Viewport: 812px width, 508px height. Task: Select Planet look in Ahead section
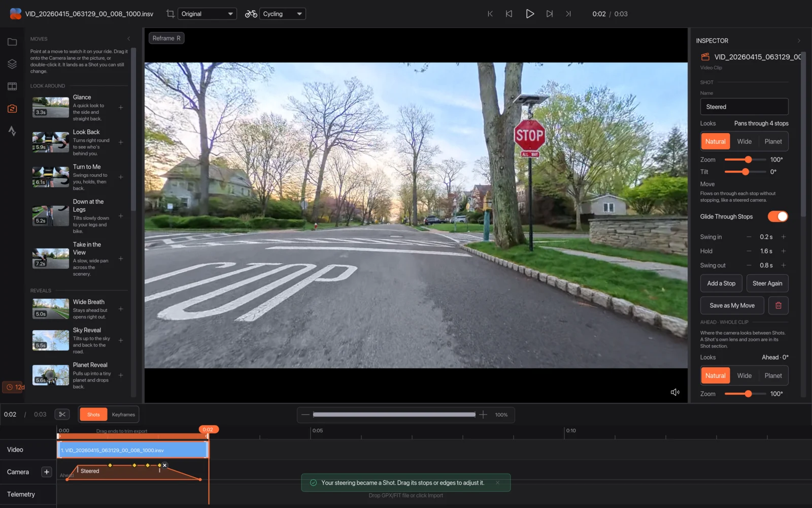coord(773,376)
